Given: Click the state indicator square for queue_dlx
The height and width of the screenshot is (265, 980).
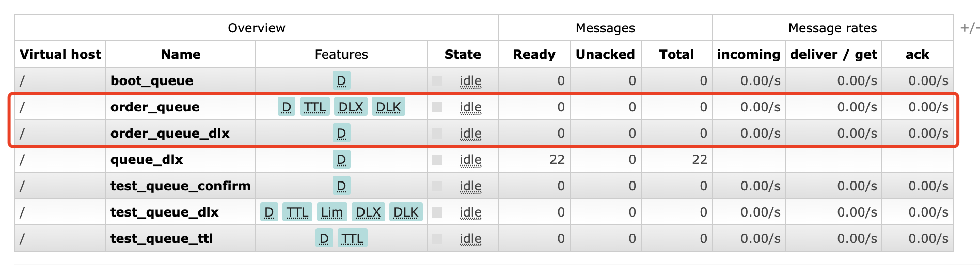Looking at the screenshot, I should point(437,160).
